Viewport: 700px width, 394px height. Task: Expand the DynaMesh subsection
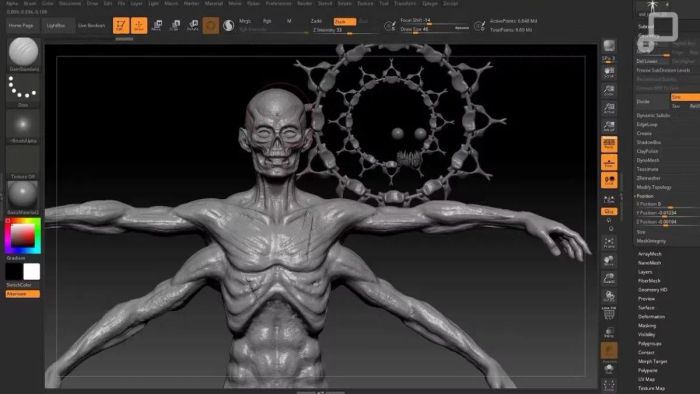[x=648, y=160]
